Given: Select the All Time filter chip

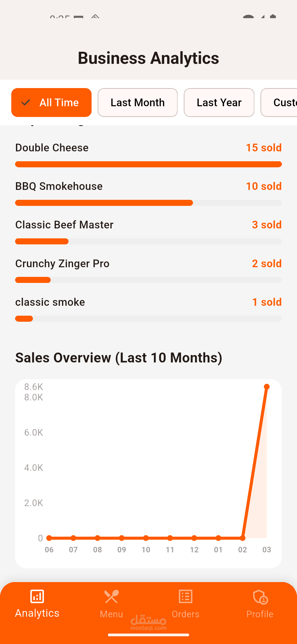Looking at the screenshot, I should tap(51, 103).
